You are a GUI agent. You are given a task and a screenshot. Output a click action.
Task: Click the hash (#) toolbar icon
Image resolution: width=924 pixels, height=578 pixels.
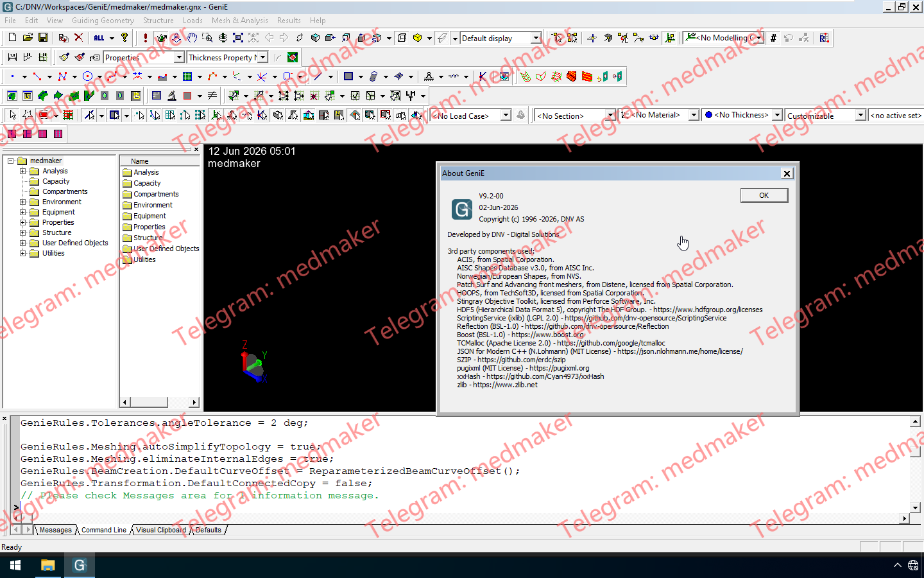click(x=774, y=38)
